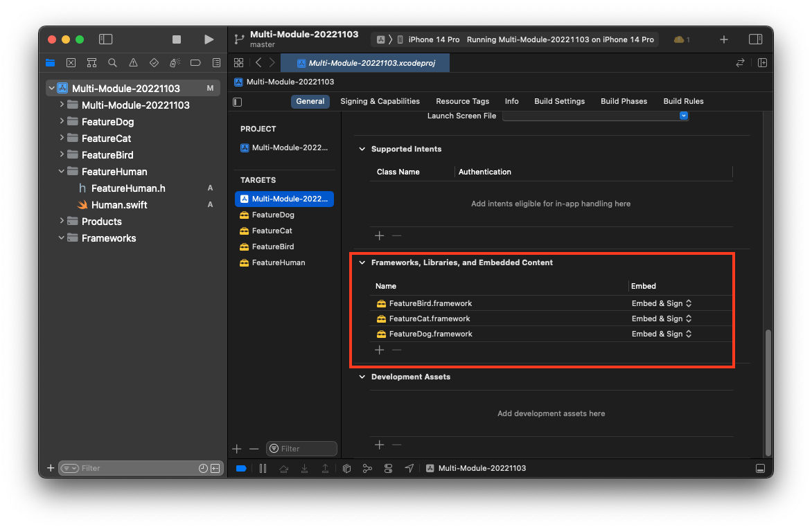Viewport: 812px width, 529px height.
Task: Open the Project navigator folder icon
Action: 51,62
